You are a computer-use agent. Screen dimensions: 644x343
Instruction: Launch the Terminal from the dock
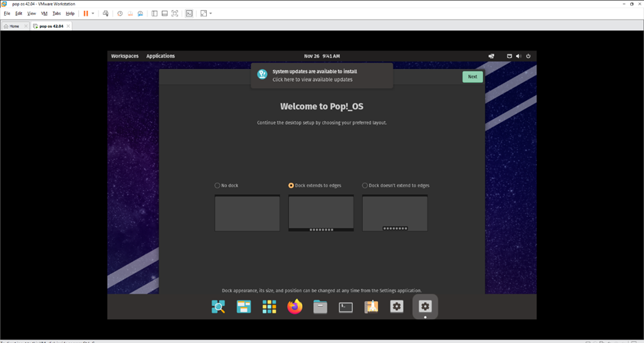click(346, 307)
